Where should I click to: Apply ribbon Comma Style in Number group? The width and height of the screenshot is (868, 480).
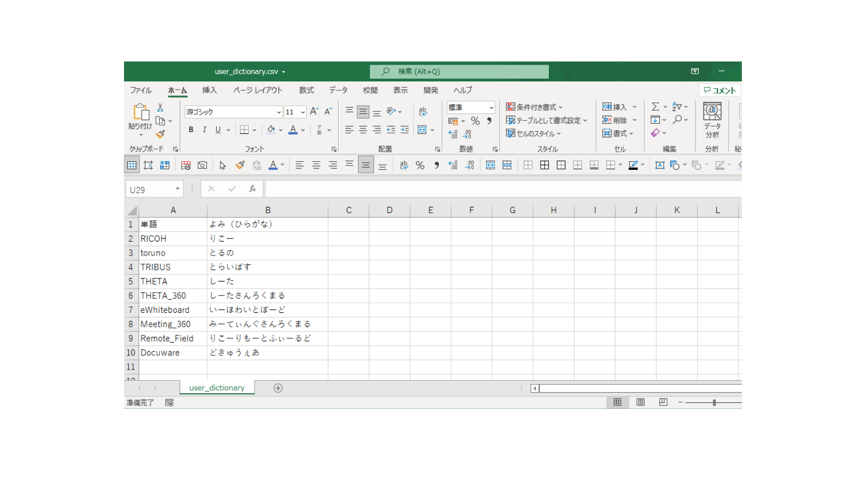[x=489, y=121]
